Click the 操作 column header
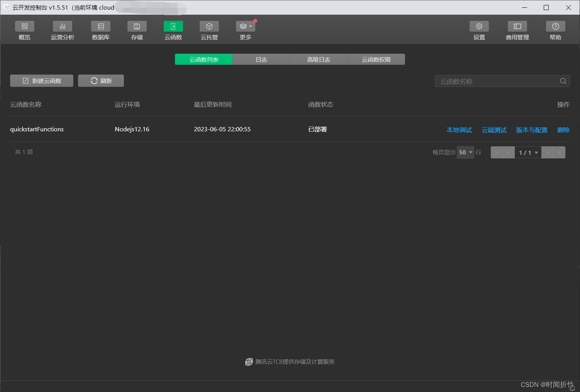 click(x=563, y=105)
